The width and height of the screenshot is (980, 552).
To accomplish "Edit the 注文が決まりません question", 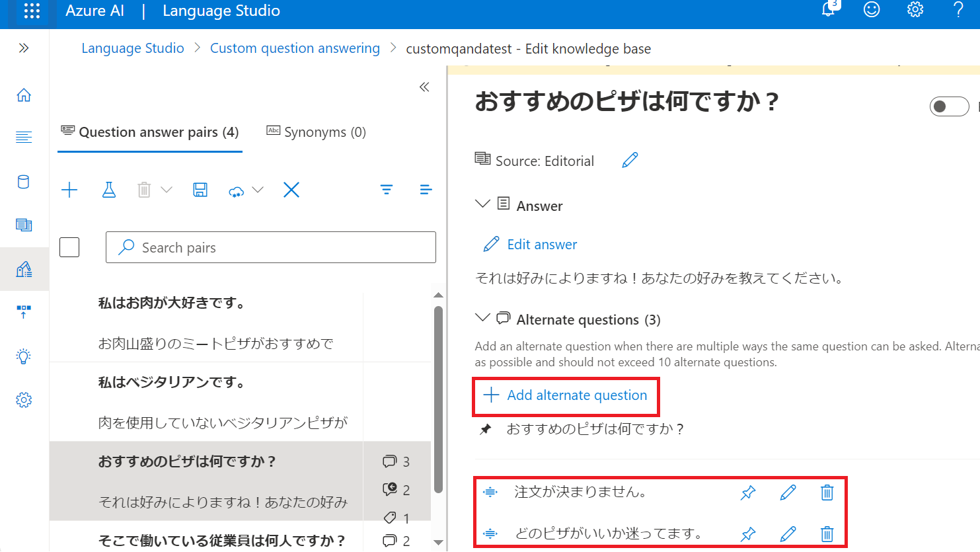I will click(788, 493).
